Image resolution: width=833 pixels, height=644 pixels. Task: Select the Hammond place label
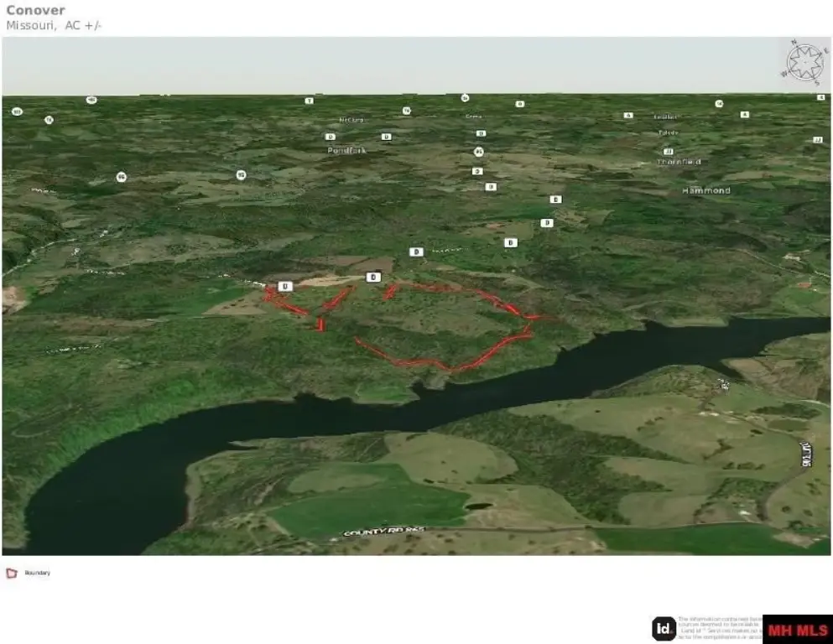pos(706,190)
